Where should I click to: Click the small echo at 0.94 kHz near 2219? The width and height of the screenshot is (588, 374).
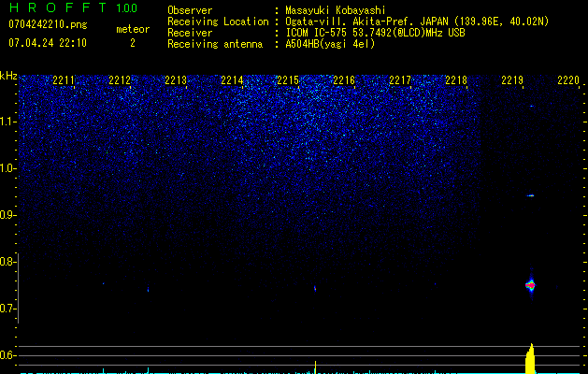[531, 195]
